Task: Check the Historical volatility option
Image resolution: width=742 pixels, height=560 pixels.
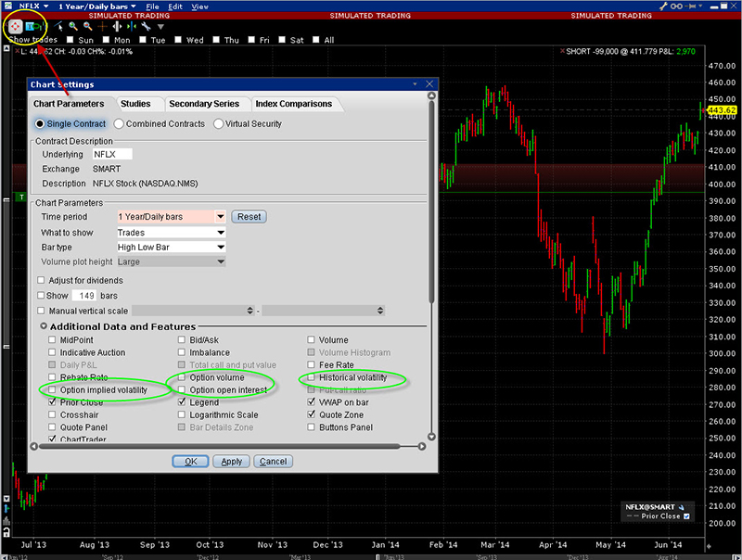Action: 313,378
